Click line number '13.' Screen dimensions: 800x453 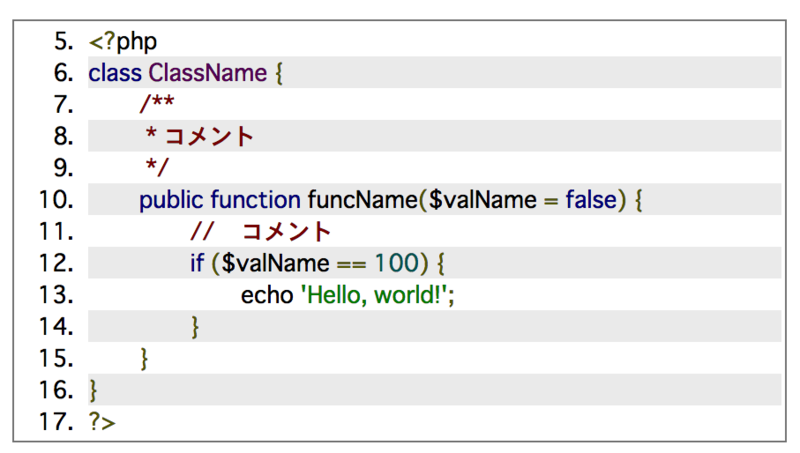56,295
